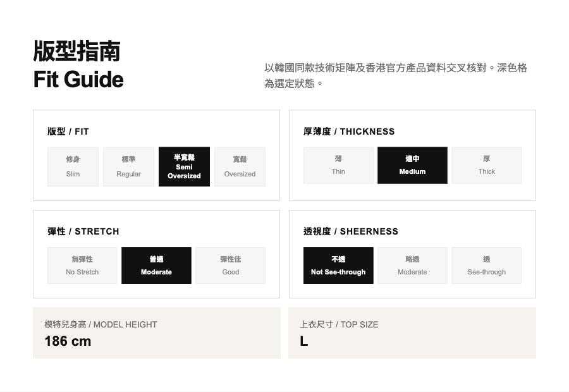Image resolution: width=569 pixels, height=392 pixels.
Task: Click the 186 cm value
Action: [68, 341]
